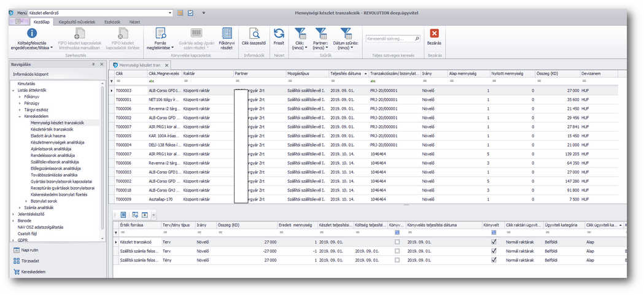Toggle Könyvelt checkbox in Készlet tranzakció row
The height and width of the screenshot is (295, 644).
[494, 242]
